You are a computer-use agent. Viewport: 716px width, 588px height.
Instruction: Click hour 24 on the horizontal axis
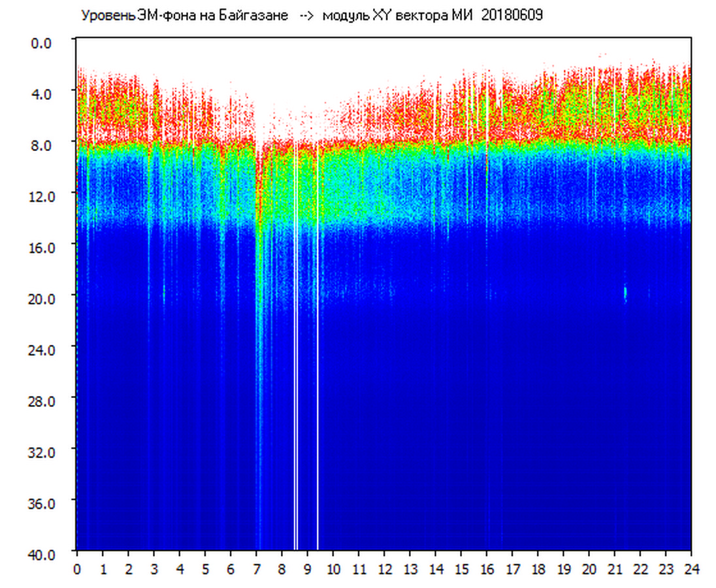point(691,568)
